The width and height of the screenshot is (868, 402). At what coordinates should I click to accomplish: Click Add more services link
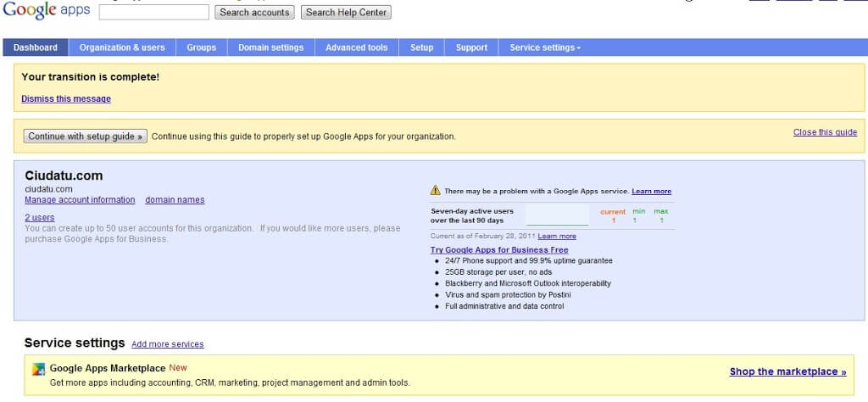168,344
